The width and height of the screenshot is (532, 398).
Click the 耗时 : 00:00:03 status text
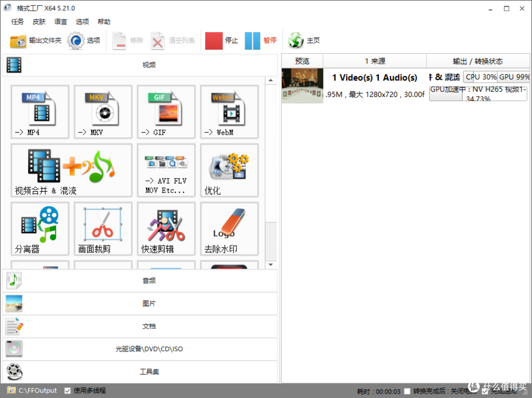(379, 392)
